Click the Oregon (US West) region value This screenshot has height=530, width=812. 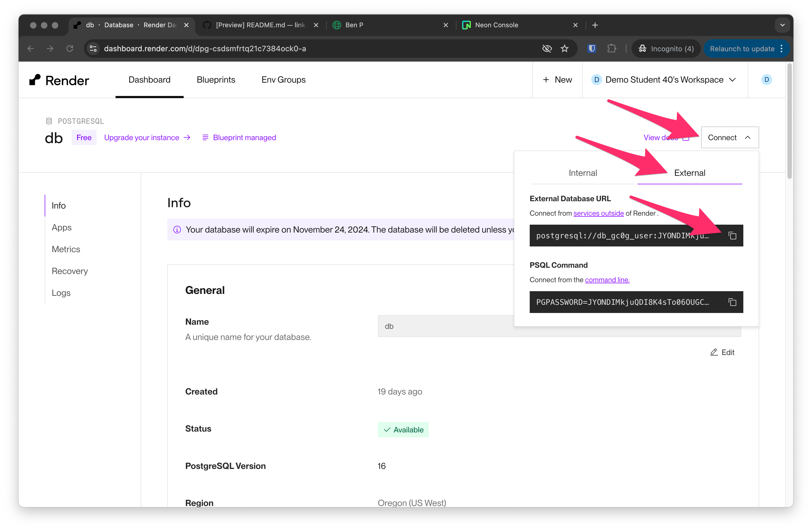412,503
